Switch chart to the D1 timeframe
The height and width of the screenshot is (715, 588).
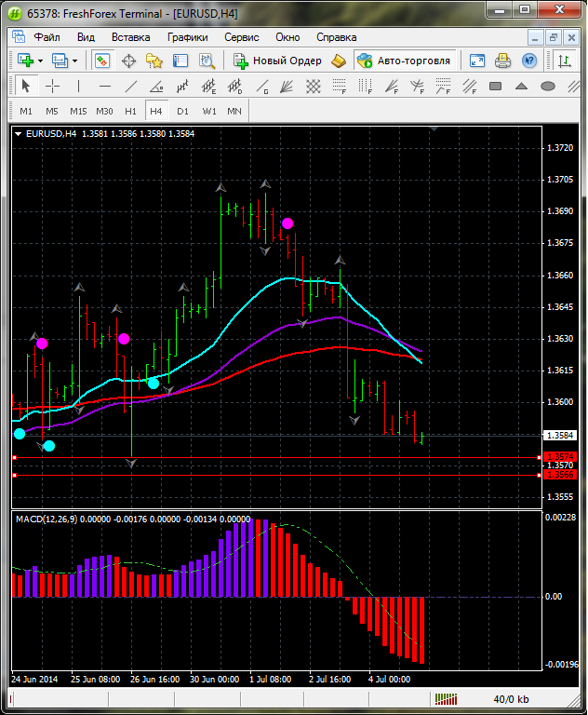coord(182,111)
